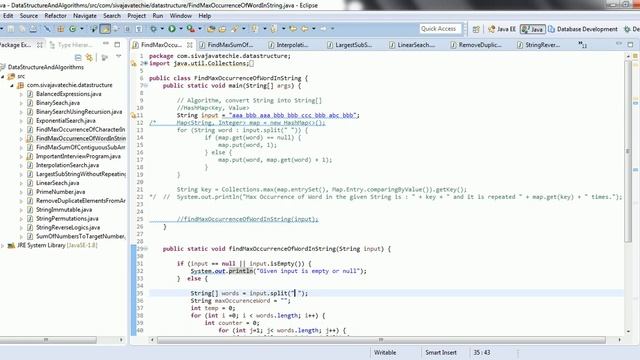Expand BalancedExpressions.java tree node

coord(21,94)
